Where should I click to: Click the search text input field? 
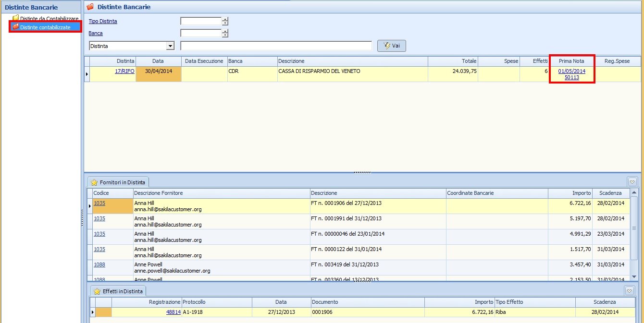276,46
